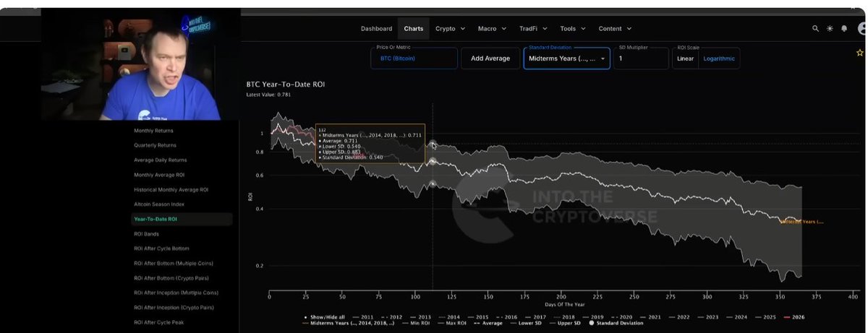868x333 pixels.
Task: Select Linear ROI scale
Action: [685, 59]
